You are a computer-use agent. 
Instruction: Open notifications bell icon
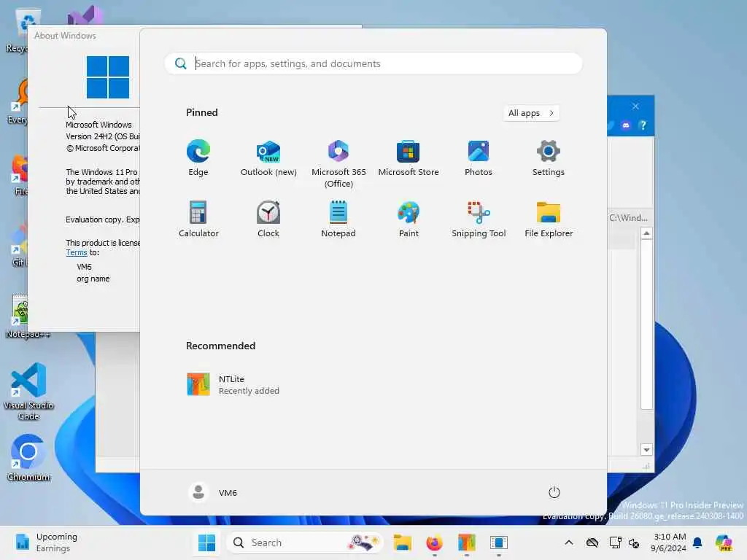pyautogui.click(x=697, y=542)
